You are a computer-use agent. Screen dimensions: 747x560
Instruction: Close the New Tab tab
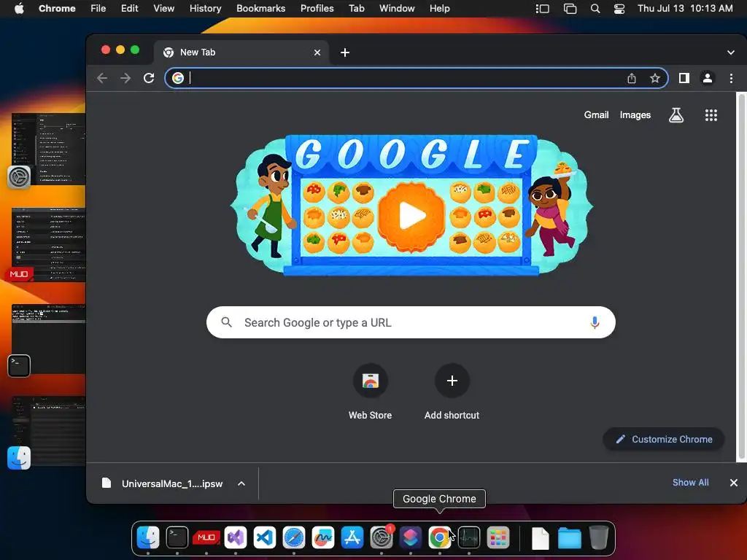[317, 52]
